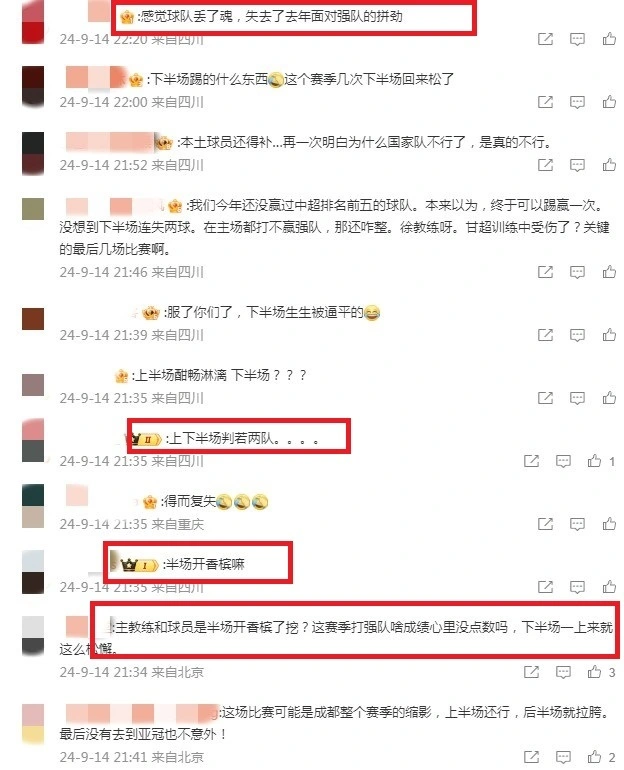This screenshot has width=624, height=770.
Task: Open avatar of 服了你们了 commenter
Action: pyautogui.click(x=33, y=319)
